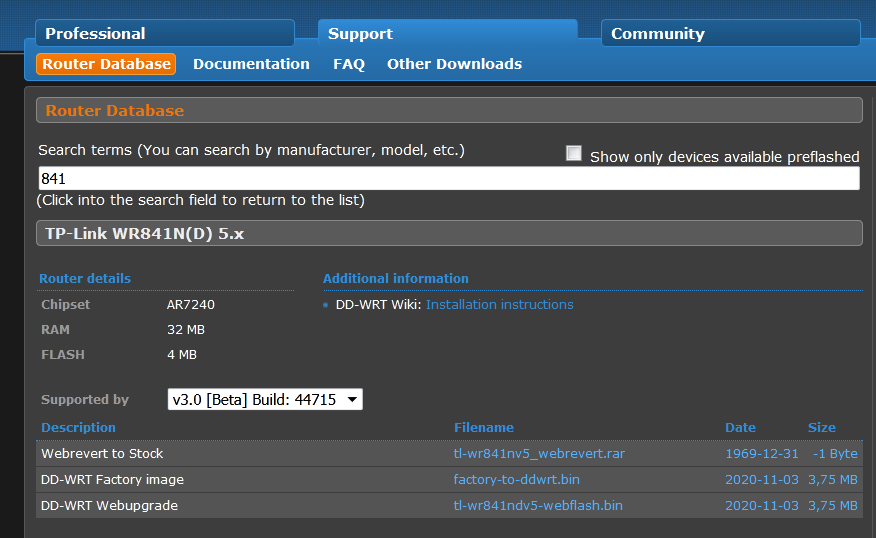876x538 pixels.
Task: Click the Router Database section header
Action: point(449,110)
